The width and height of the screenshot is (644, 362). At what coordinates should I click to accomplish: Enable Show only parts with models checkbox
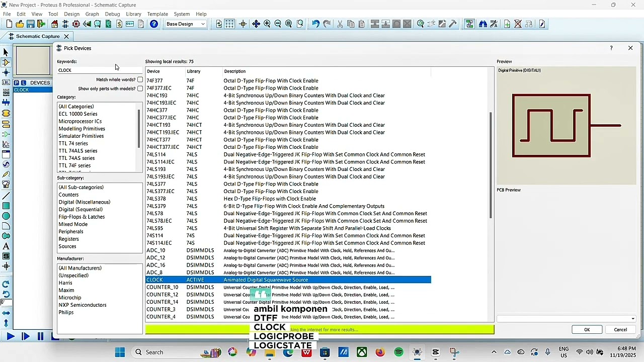pyautogui.click(x=140, y=88)
